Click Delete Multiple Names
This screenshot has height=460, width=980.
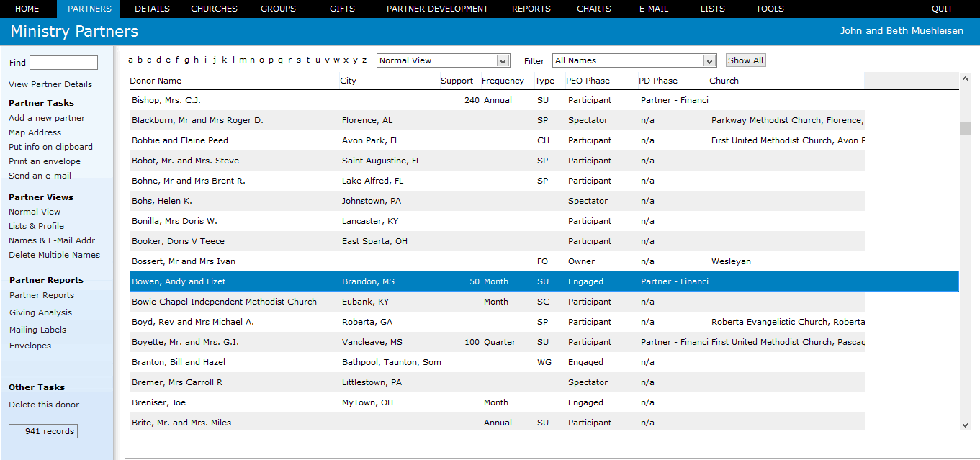(x=54, y=255)
